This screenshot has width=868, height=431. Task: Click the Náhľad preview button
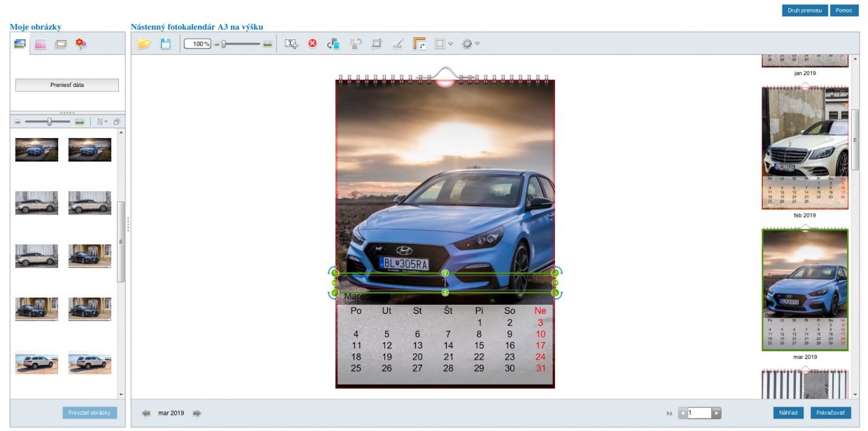click(x=789, y=413)
